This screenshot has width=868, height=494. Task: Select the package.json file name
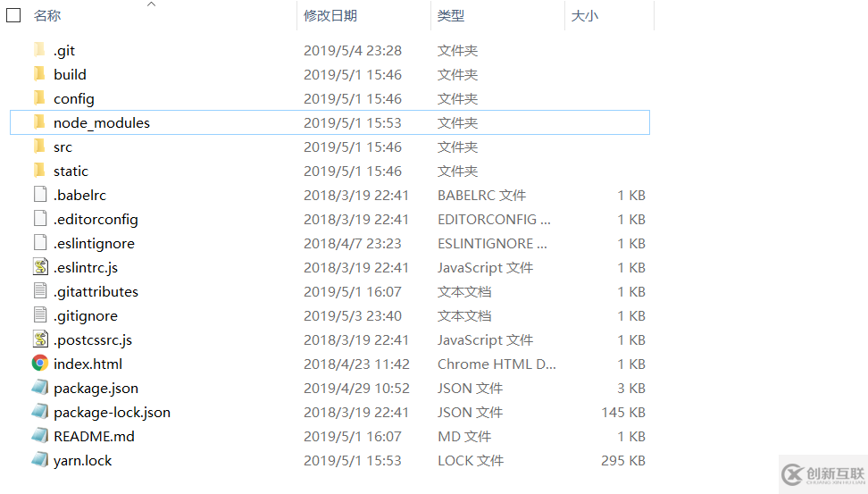point(96,389)
